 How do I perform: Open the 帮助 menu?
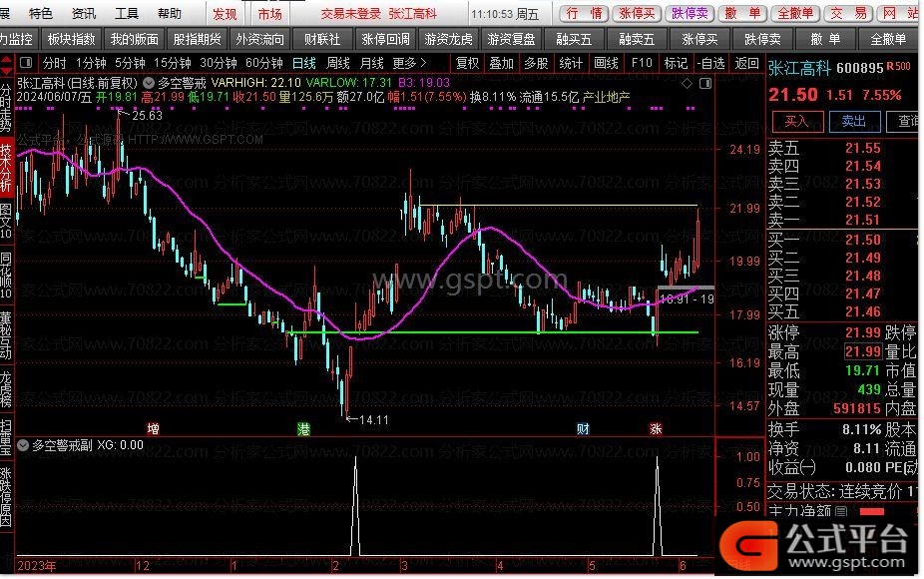(x=170, y=13)
